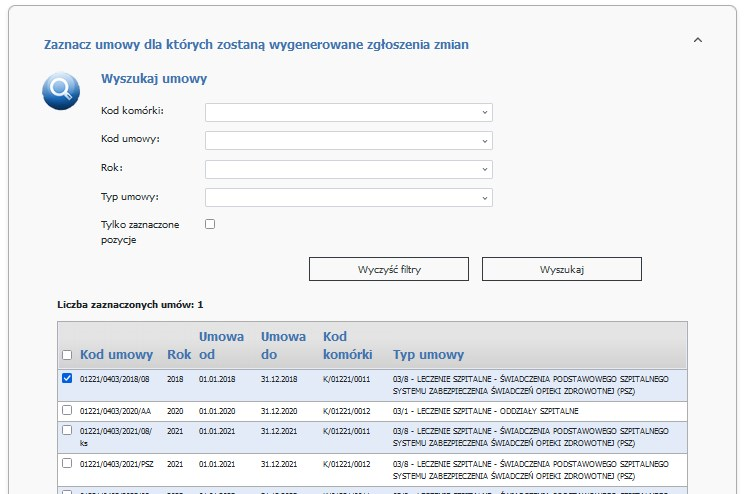Check contract 01221/0403/2020/AA row checkbox
744x494 pixels.
point(67,410)
